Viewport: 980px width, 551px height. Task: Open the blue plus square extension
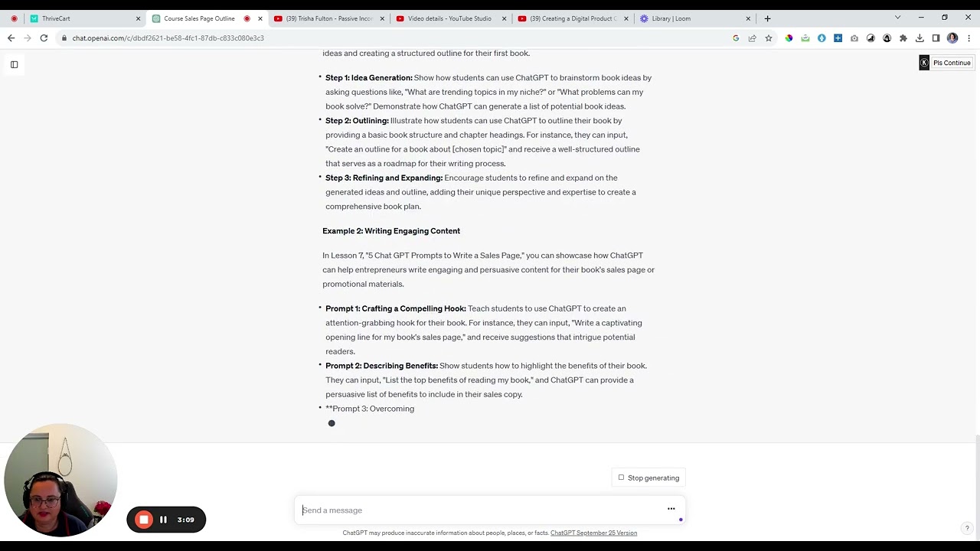click(x=838, y=38)
